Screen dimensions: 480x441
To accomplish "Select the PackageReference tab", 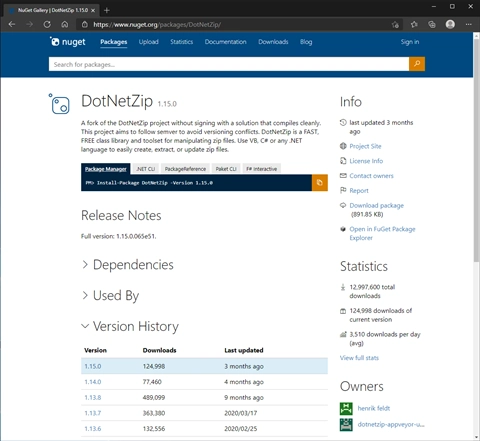I will pyautogui.click(x=185, y=169).
